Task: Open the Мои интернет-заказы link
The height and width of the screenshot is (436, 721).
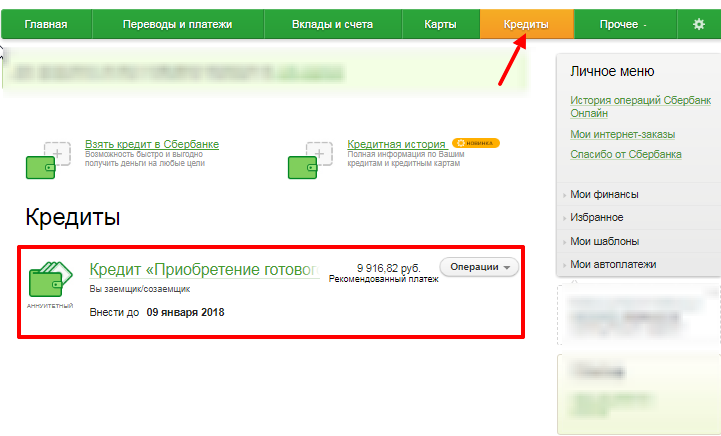Action: tap(623, 134)
